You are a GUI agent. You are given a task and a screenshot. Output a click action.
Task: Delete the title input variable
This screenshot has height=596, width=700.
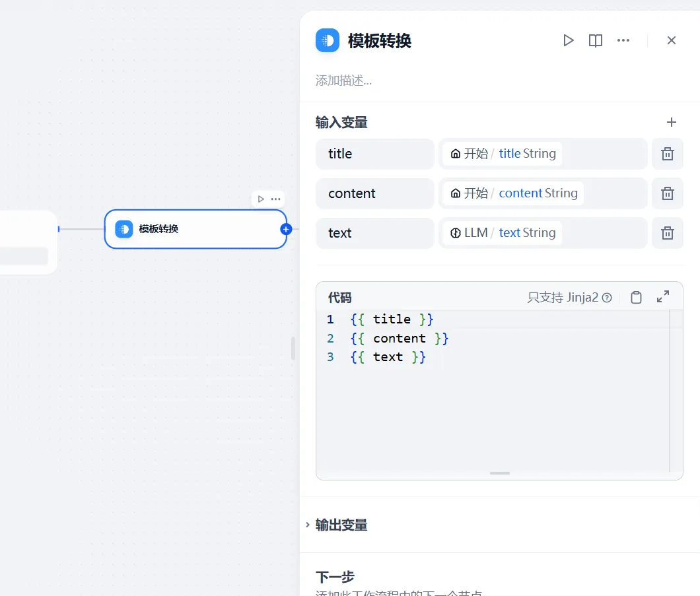coord(668,154)
